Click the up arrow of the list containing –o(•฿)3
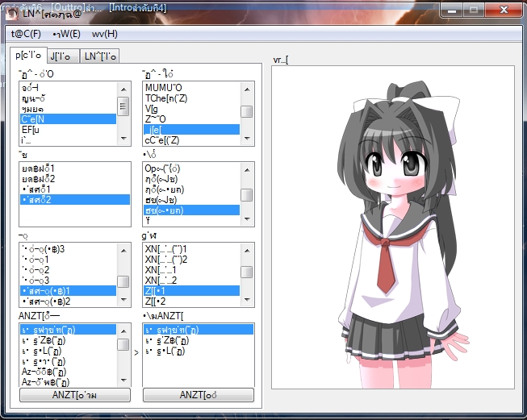The width and height of the screenshot is (527, 420). point(123,250)
